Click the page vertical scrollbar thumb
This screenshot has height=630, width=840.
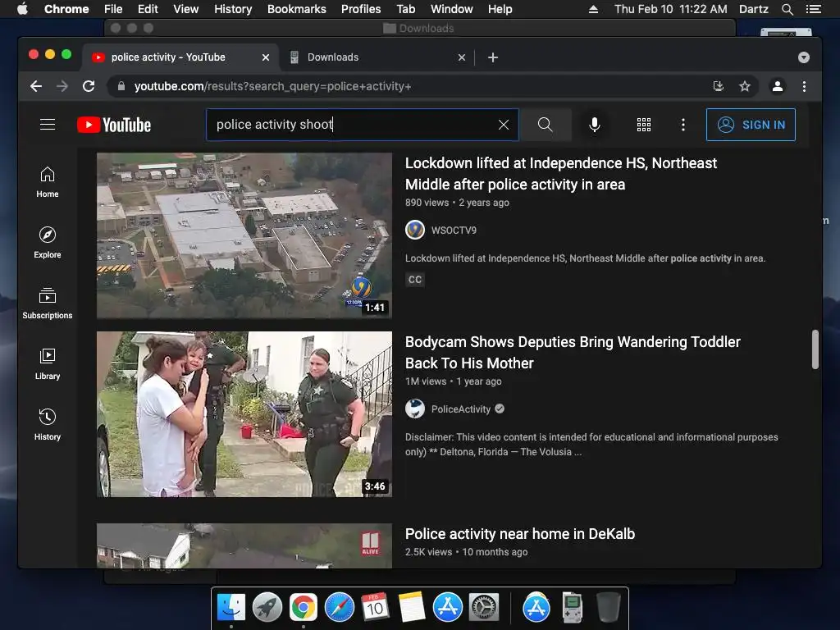[815, 349]
